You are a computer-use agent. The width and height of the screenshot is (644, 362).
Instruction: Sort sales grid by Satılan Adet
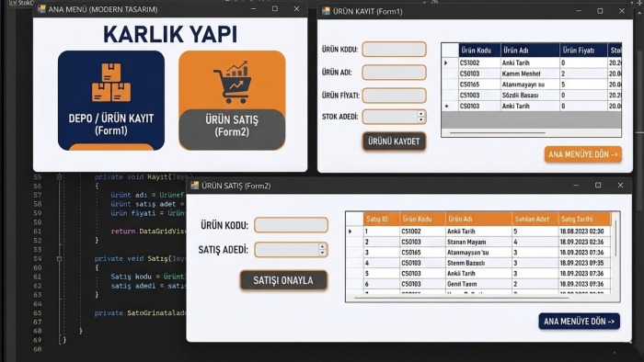click(535, 219)
